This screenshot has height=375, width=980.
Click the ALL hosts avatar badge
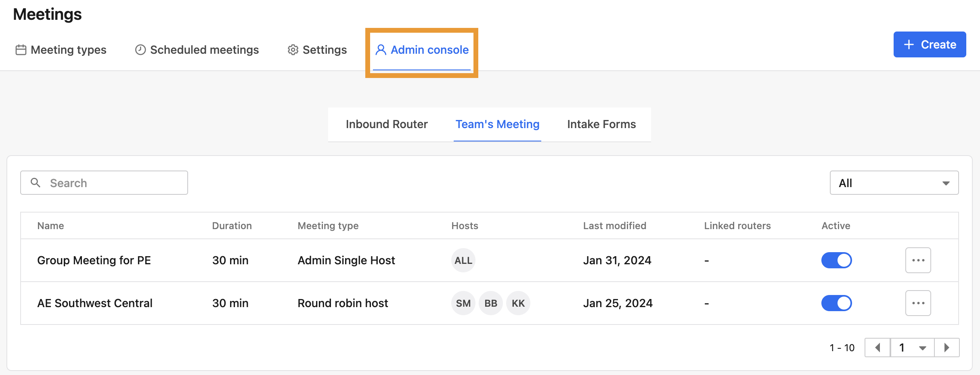[x=463, y=260]
